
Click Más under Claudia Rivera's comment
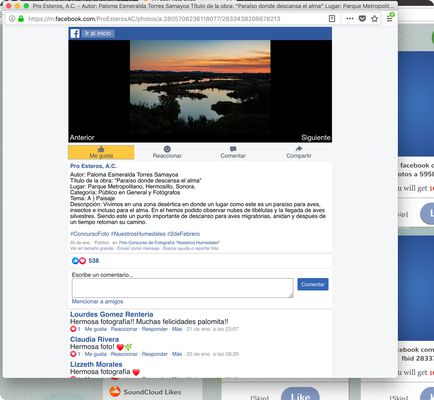(x=177, y=354)
